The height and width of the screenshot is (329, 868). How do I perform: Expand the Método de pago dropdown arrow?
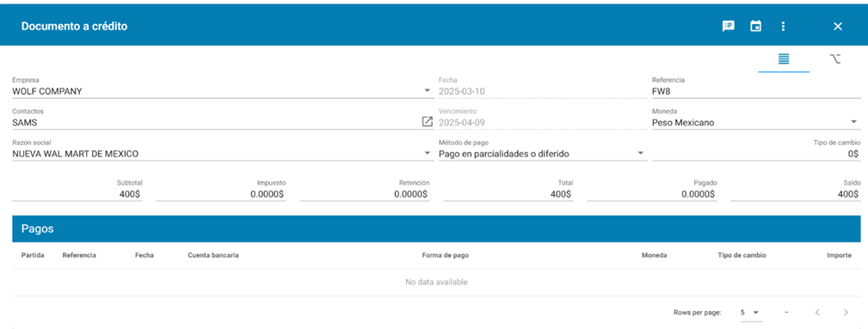(641, 153)
